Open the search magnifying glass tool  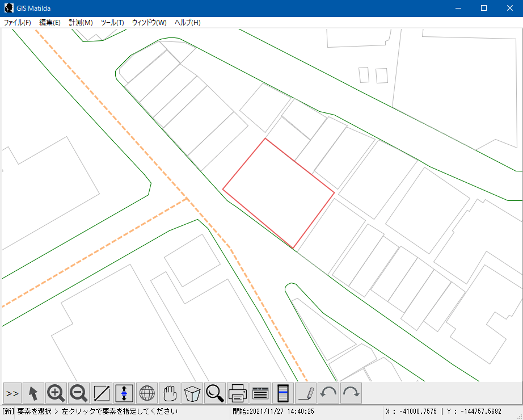point(215,393)
